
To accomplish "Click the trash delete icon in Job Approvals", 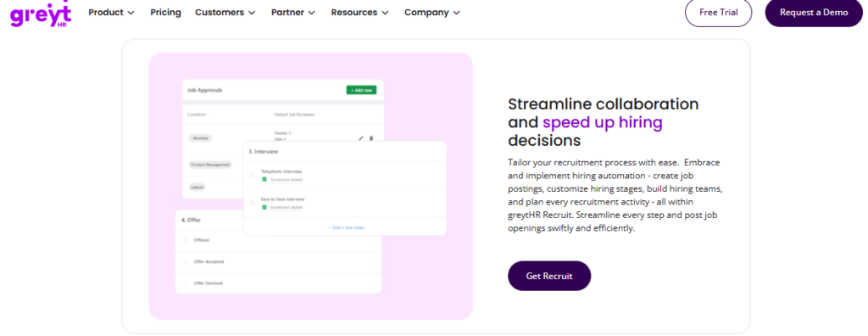I will click(371, 138).
